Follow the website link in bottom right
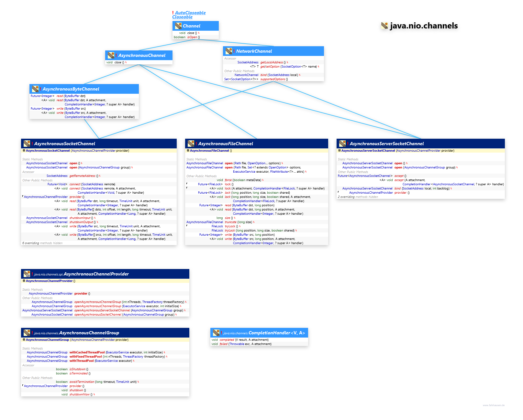Image resolution: width=523 pixels, height=420 pixels. point(494,405)
